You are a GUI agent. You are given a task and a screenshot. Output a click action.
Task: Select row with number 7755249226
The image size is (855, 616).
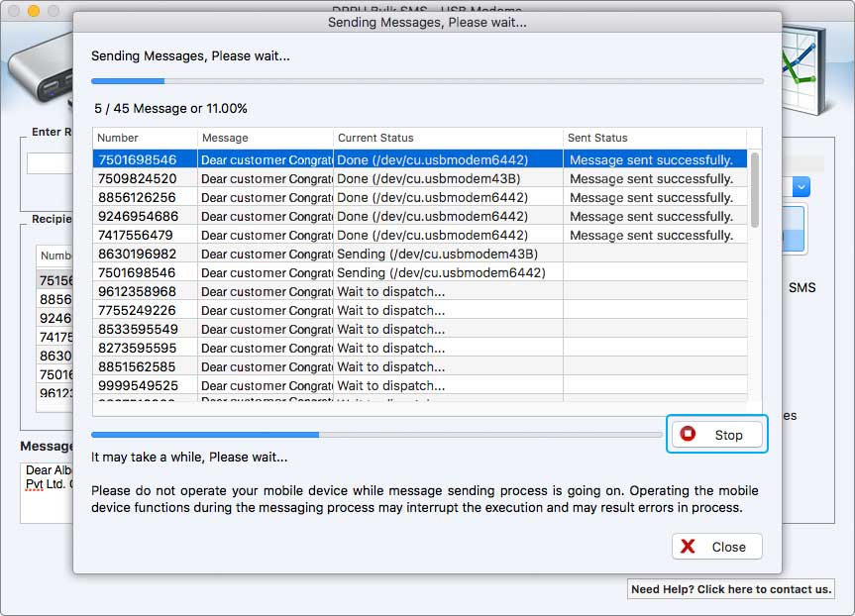coord(420,310)
